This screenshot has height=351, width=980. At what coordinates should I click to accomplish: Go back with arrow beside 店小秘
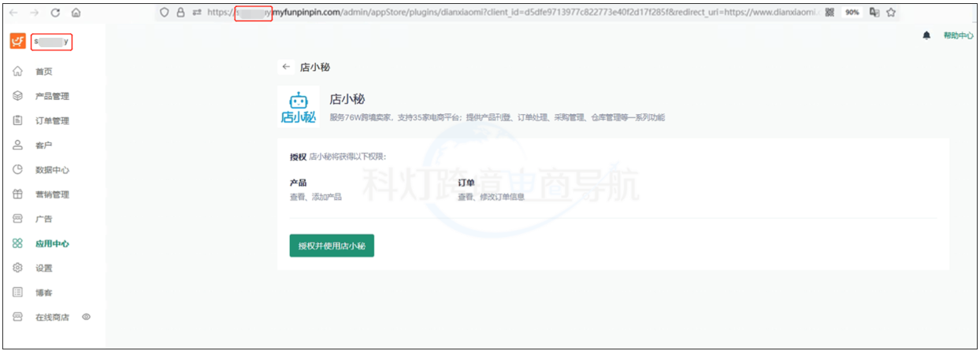click(286, 67)
